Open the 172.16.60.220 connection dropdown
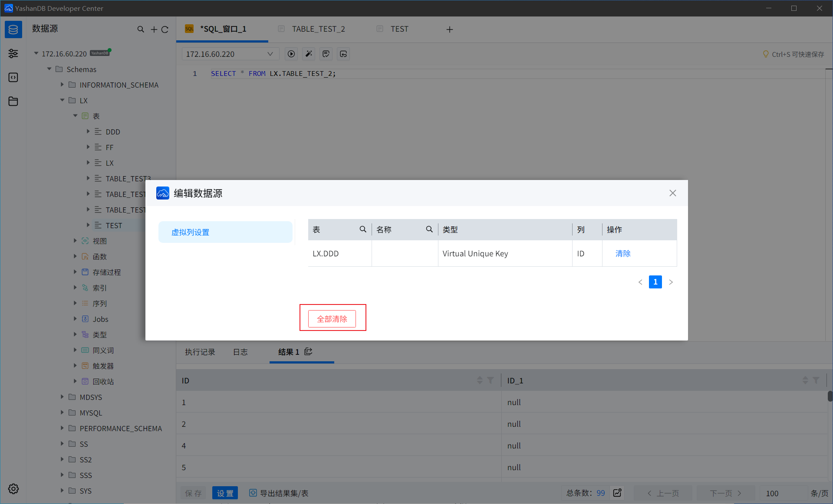 230,54
